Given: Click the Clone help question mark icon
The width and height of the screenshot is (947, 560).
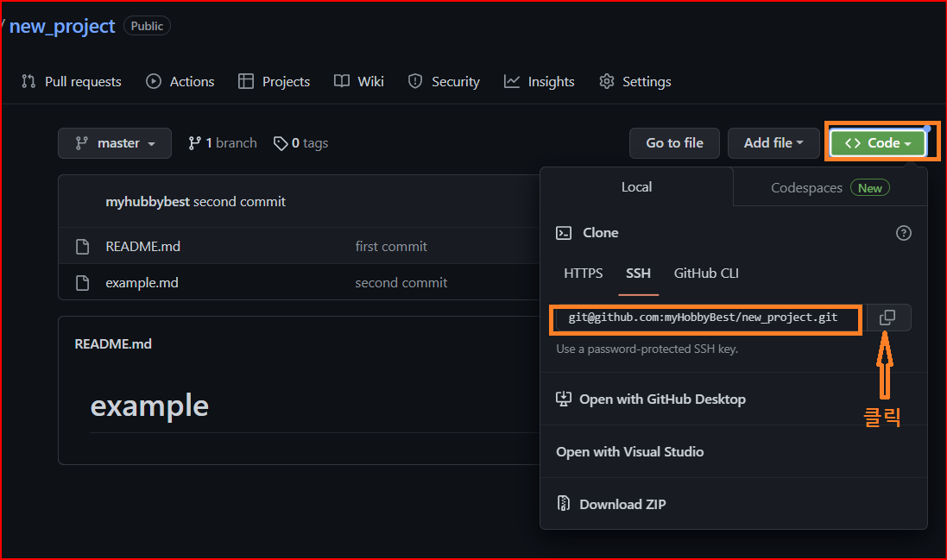Looking at the screenshot, I should [x=903, y=233].
